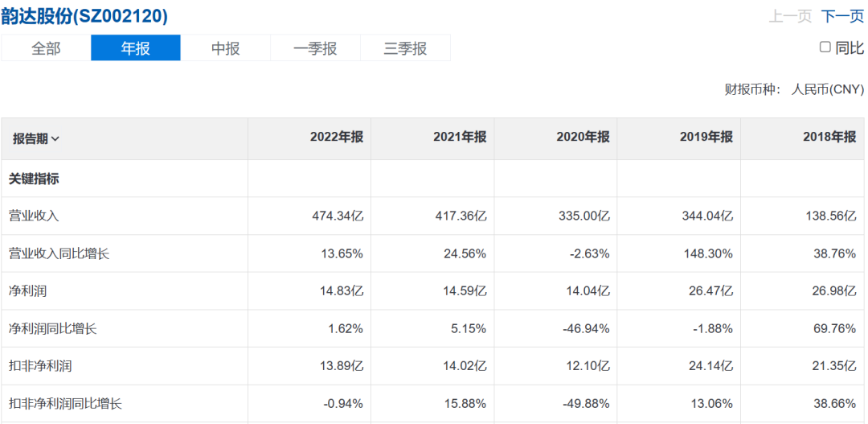Viewport: 868px width, 424px height.
Task: Select the 年报 tab
Action: point(136,48)
